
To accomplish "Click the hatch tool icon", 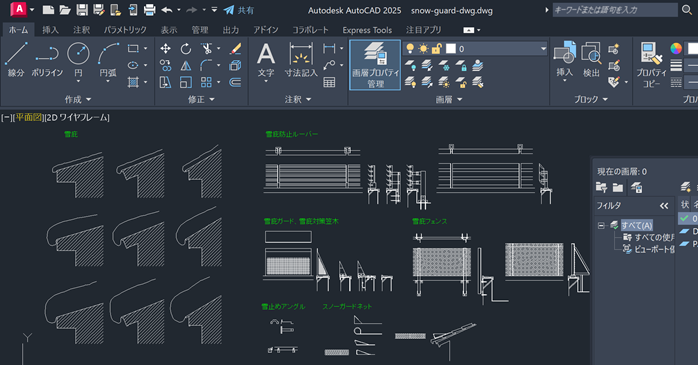I will click(133, 82).
